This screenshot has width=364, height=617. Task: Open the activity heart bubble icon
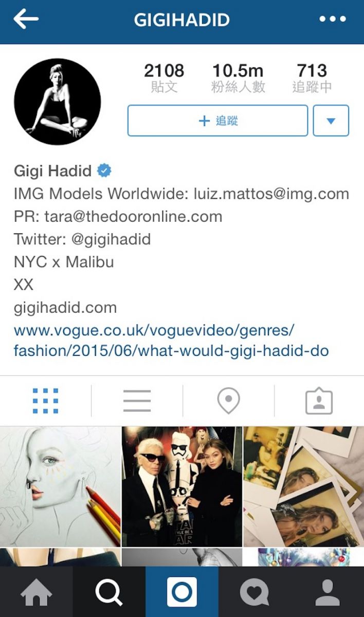(254, 592)
